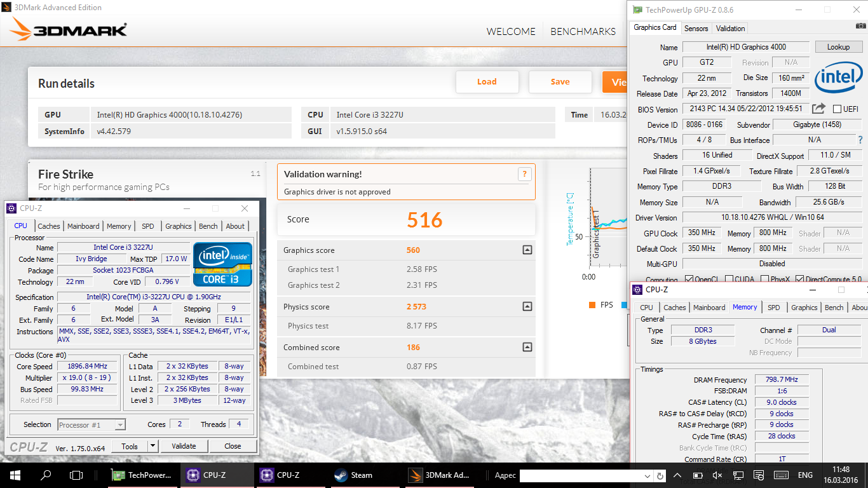Click the Close button in CPU-Z
This screenshot has width=868, height=488.
(233, 446)
